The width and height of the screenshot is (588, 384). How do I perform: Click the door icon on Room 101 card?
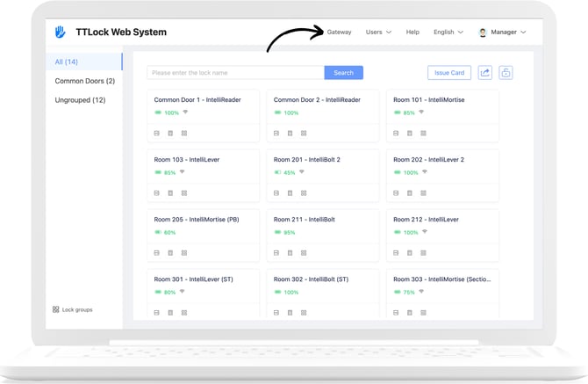click(410, 134)
